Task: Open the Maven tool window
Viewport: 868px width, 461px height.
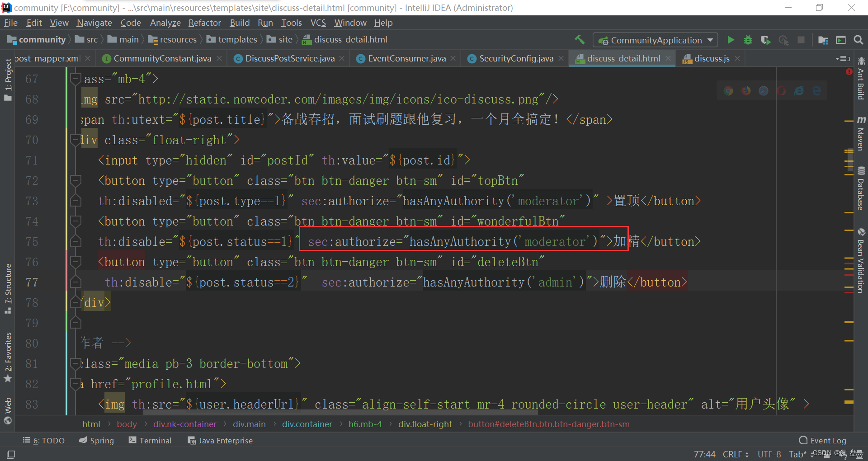Action: click(x=861, y=133)
